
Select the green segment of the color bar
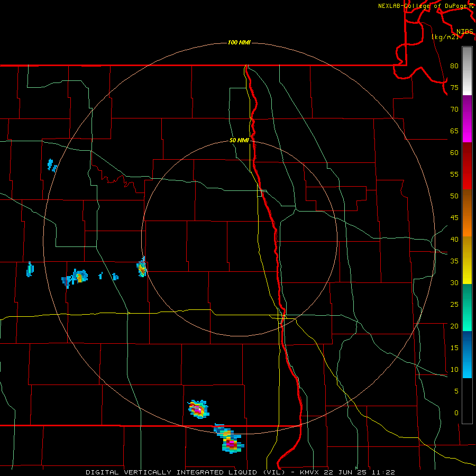coord(467,307)
